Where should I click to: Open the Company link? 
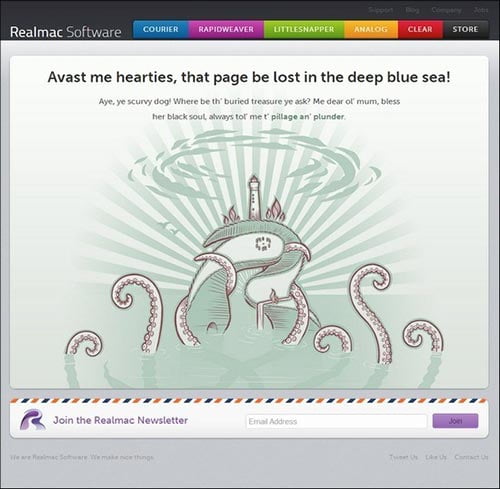coord(446,10)
